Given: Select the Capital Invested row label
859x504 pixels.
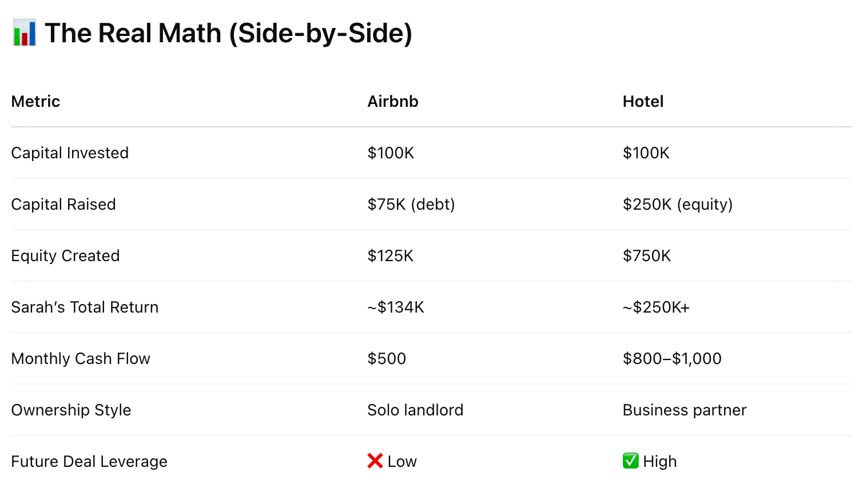Looking at the screenshot, I should [70, 153].
